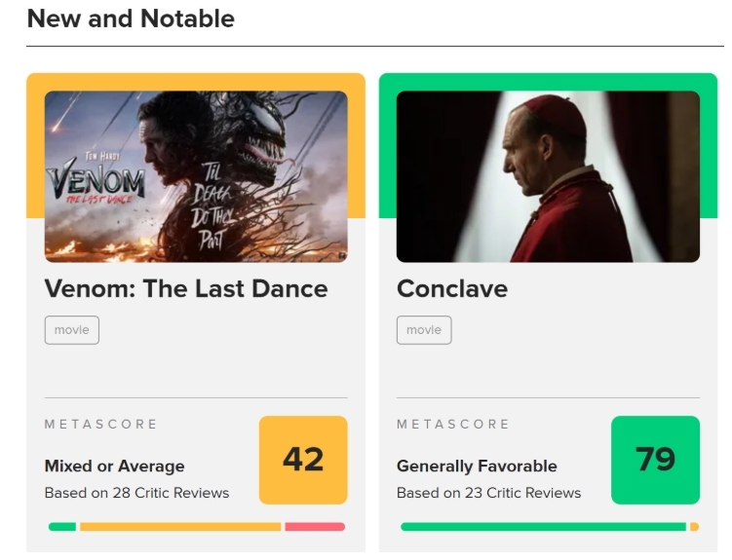
Task: Click Mixed or Average rating text
Action: coord(114,466)
